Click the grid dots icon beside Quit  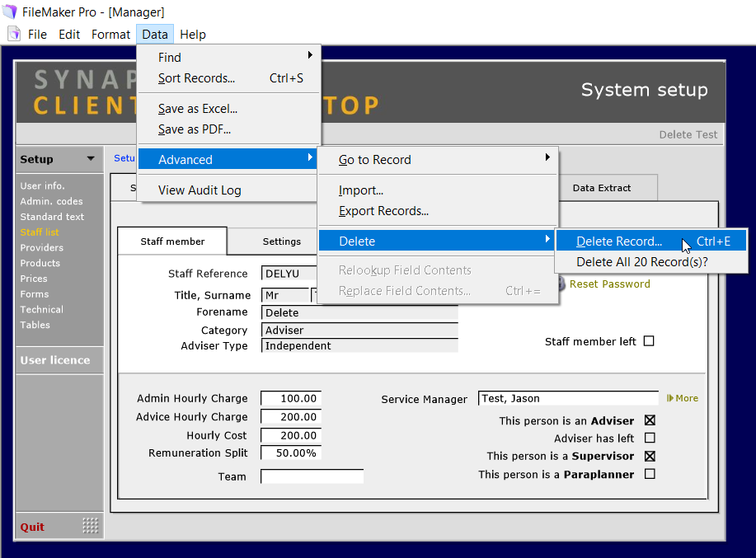click(x=90, y=525)
